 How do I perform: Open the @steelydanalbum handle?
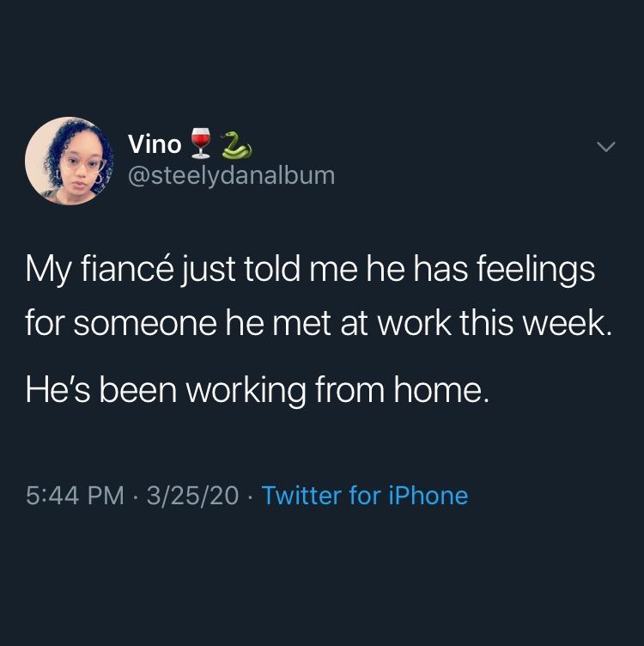click(231, 175)
